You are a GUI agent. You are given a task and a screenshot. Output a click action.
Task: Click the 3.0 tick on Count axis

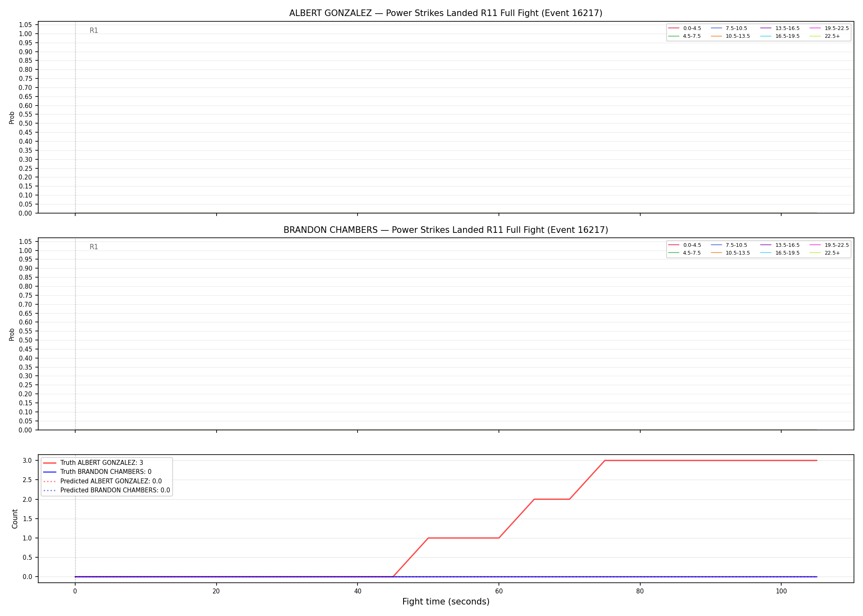pyautogui.click(x=27, y=460)
